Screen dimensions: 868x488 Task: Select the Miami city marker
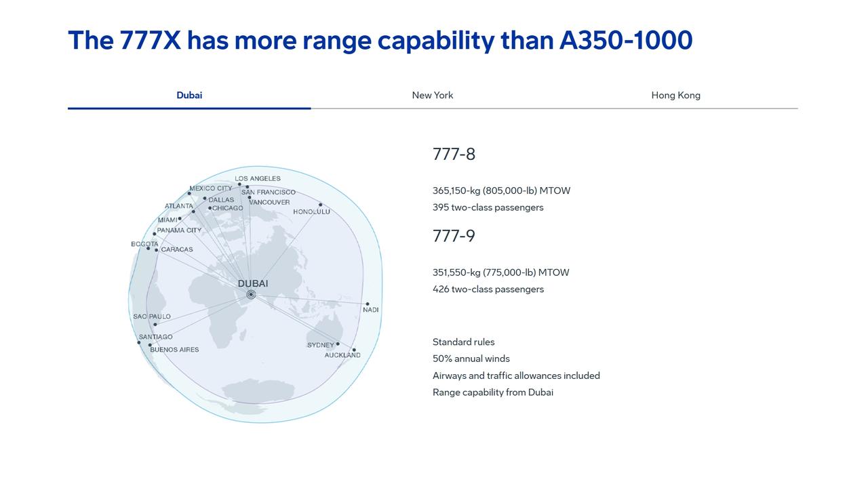180,218
